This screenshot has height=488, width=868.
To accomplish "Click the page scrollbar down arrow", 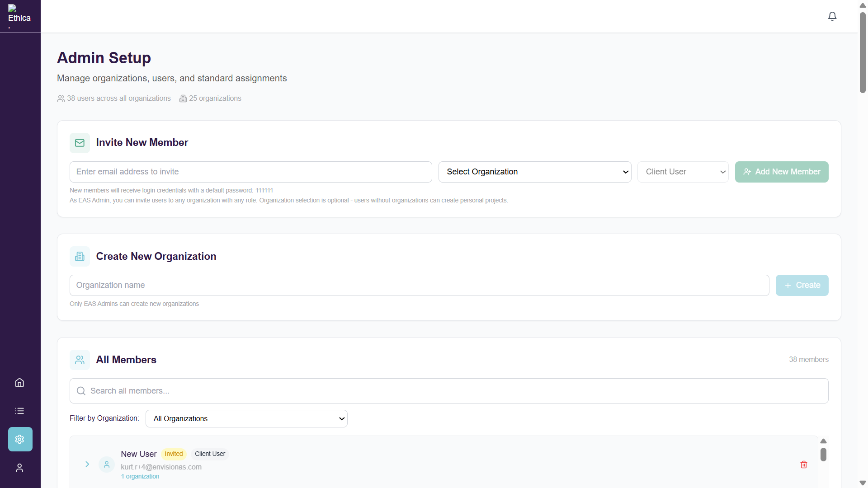I will point(863,483).
